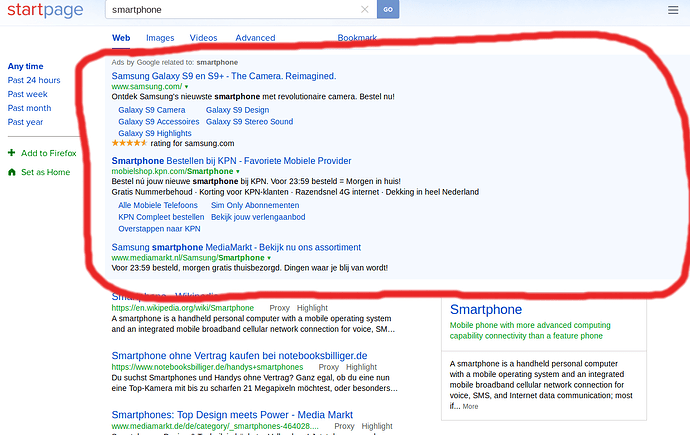Filter results to Past year

click(x=25, y=122)
